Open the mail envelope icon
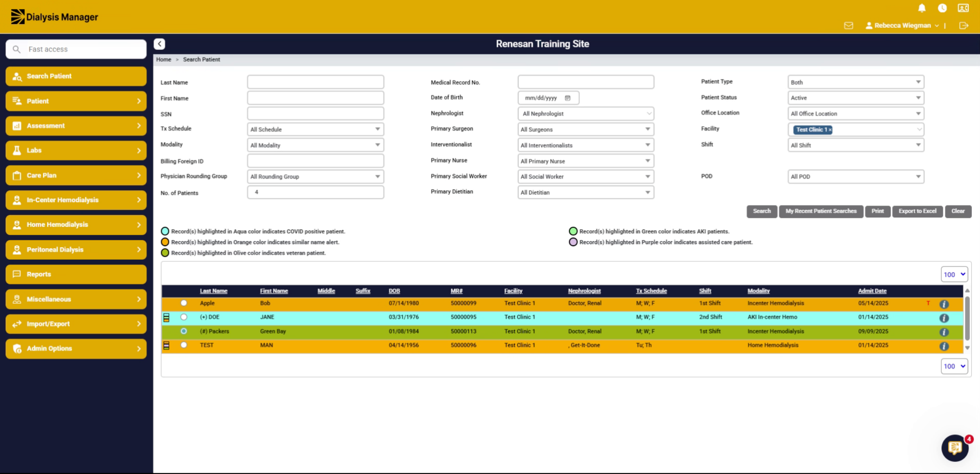The image size is (980, 474). 849,25
